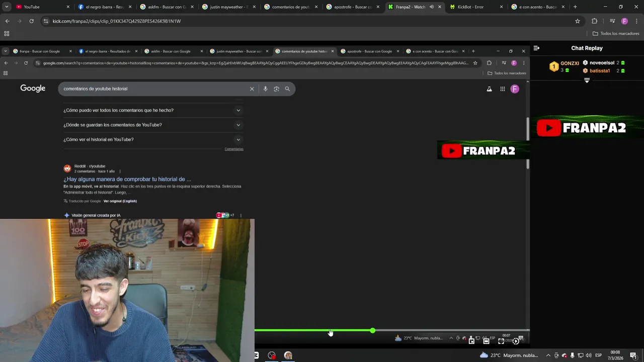Screen dimensions: 644x362
Task: Collapse the Chat Replay panel icon
Action: tap(536, 48)
